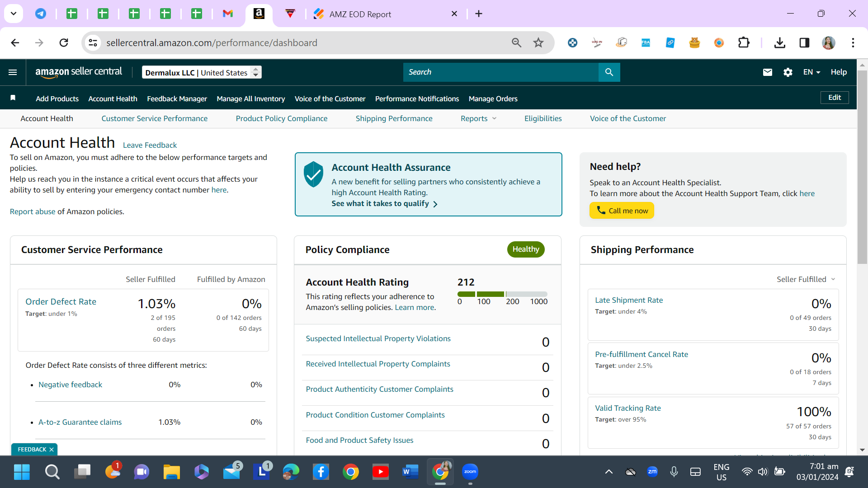This screenshot has height=488, width=868.
Task: Open Windows taskbar search
Action: click(x=52, y=472)
